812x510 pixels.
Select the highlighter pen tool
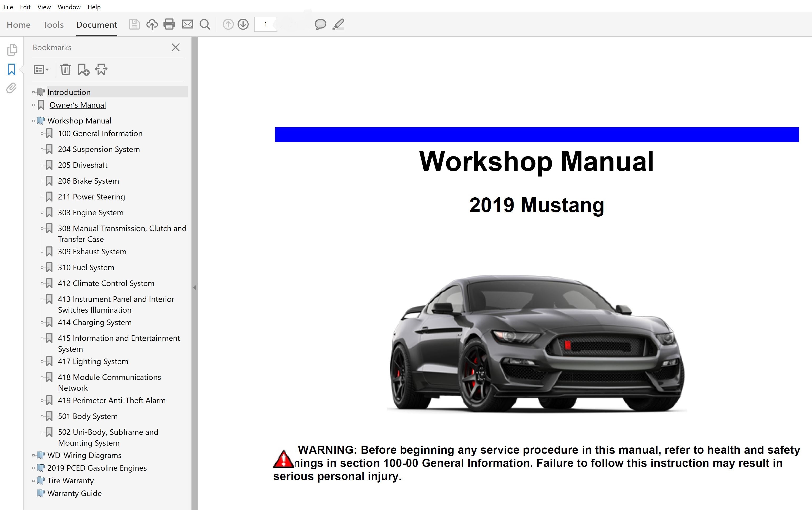coord(339,24)
